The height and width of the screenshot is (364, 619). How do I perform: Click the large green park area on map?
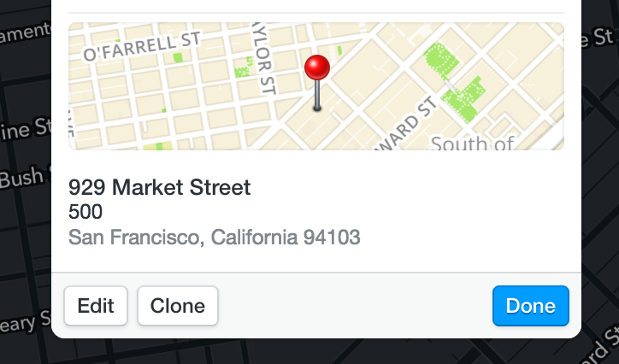[x=454, y=82]
